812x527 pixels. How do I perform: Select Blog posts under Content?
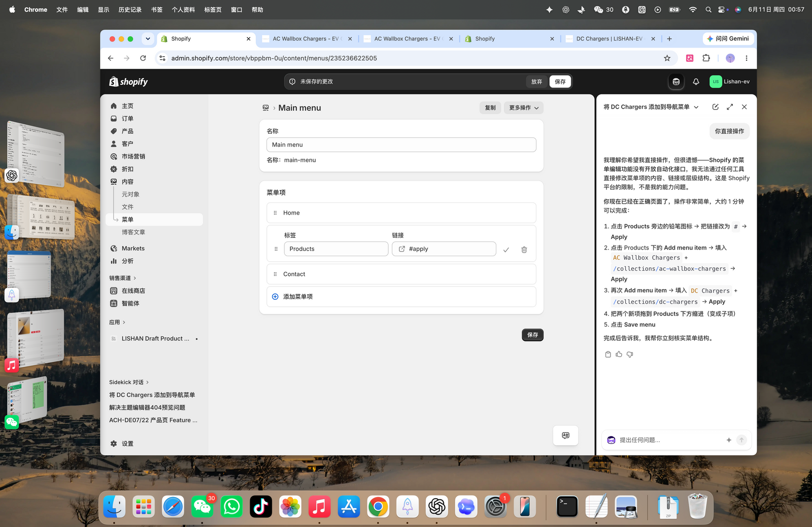point(133,232)
